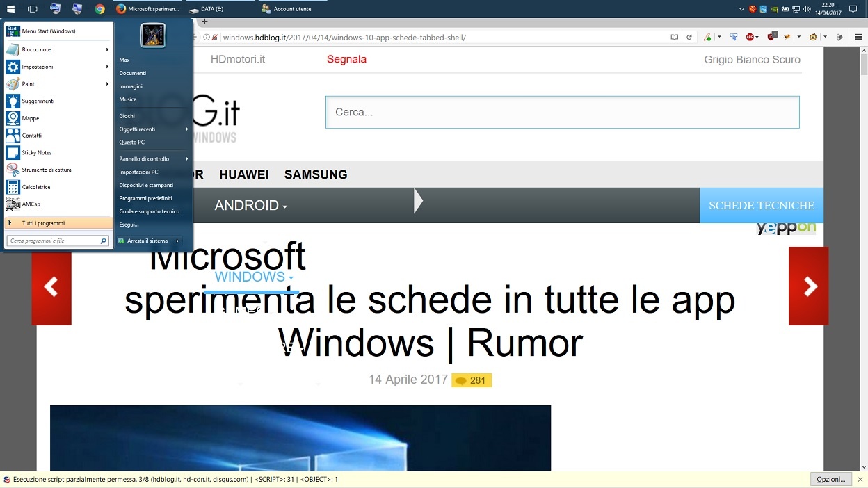Open Impostazioni gear icon in Start menu

[x=13, y=67]
